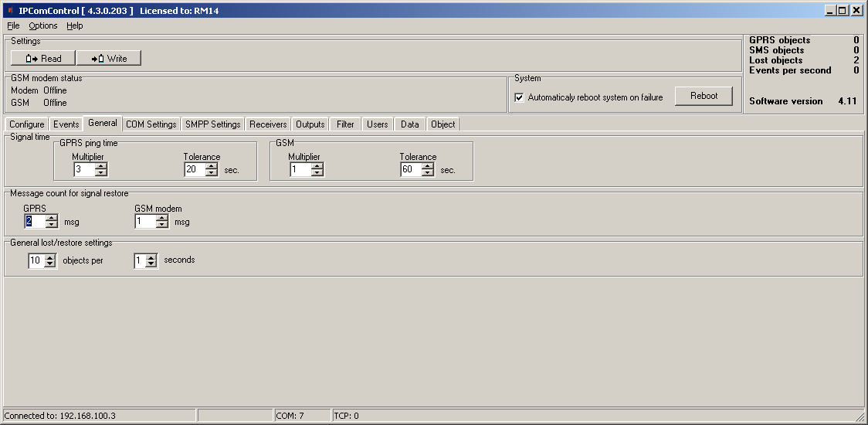Switch to the Configure tab
This screenshot has height=425, width=868.
click(x=27, y=124)
